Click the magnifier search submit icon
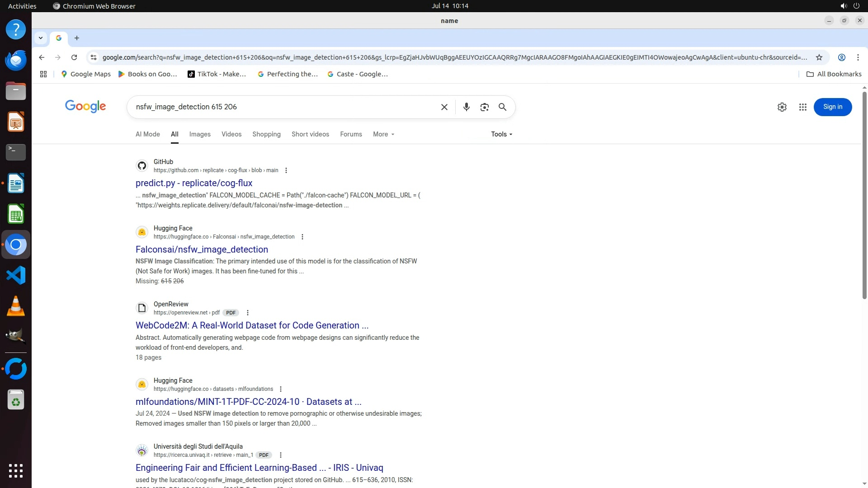This screenshot has height=488, width=868. 502,107
